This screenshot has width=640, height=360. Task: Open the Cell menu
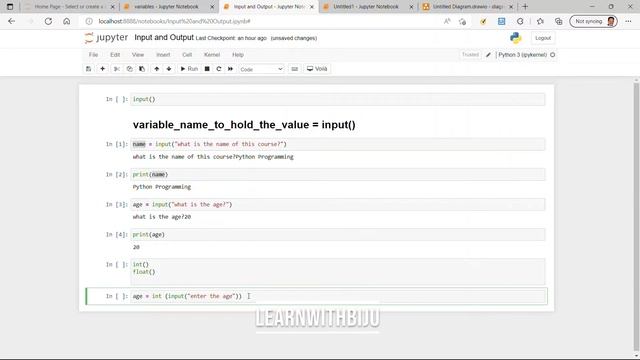click(187, 55)
